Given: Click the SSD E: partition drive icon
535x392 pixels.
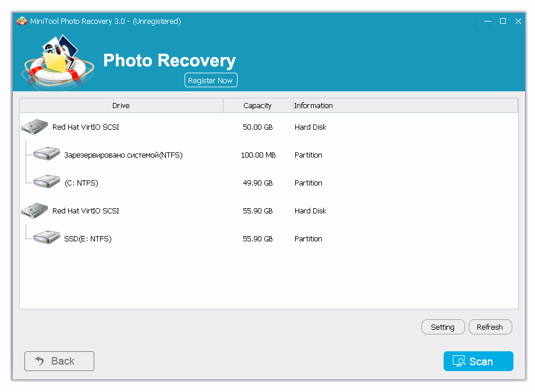Looking at the screenshot, I should click(47, 238).
